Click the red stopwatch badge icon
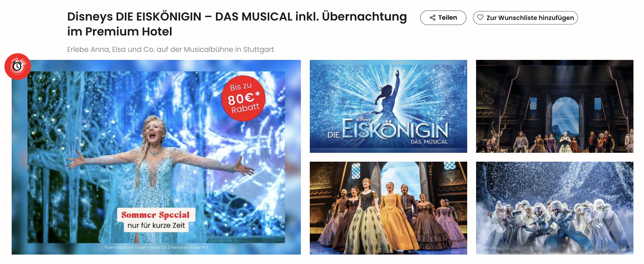The height and width of the screenshot is (264, 644). pos(18,67)
